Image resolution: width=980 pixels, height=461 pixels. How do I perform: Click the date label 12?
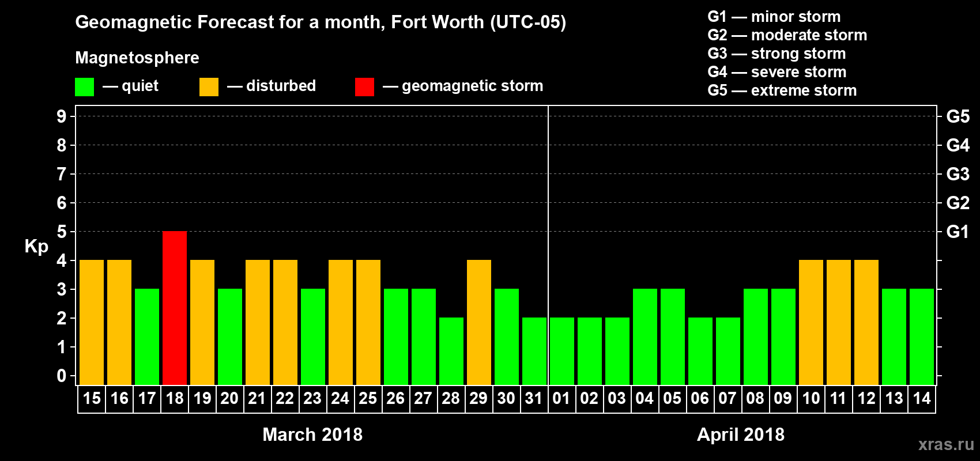pos(866,399)
